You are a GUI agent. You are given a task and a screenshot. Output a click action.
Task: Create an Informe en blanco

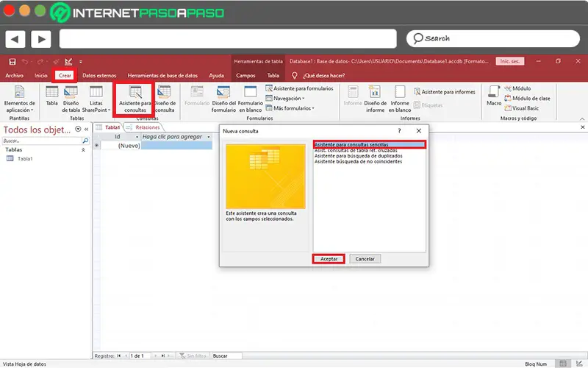point(400,99)
